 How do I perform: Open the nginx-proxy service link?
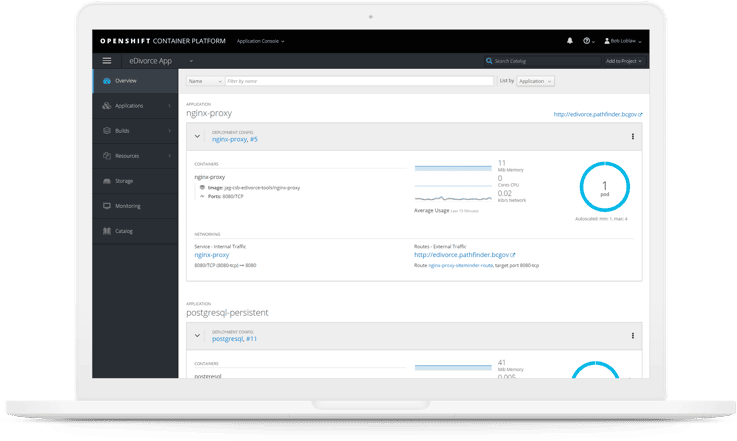click(x=212, y=255)
